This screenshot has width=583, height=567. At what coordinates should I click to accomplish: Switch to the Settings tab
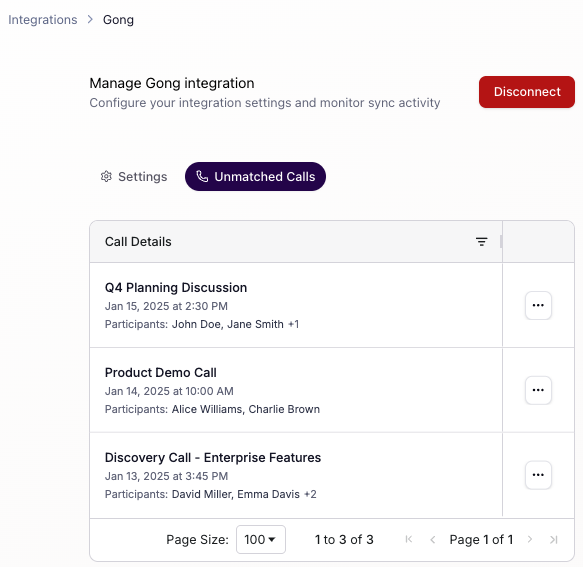(x=134, y=177)
